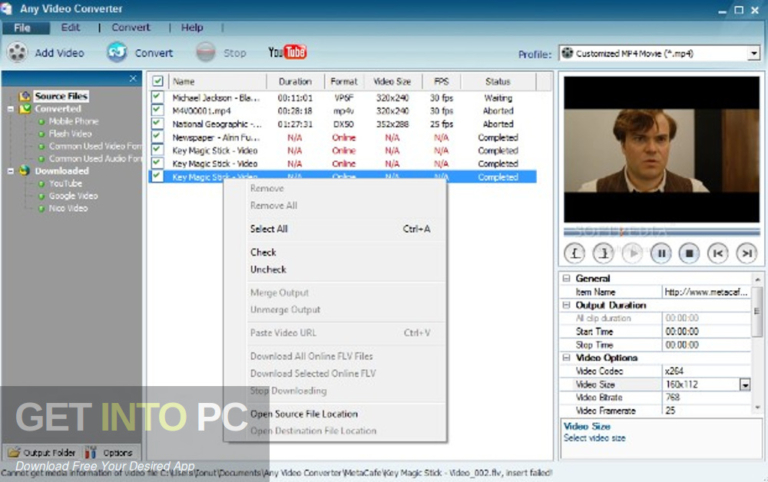The height and width of the screenshot is (482, 768).
Task: Click the Stop toolbar icon
Action: (x=206, y=52)
